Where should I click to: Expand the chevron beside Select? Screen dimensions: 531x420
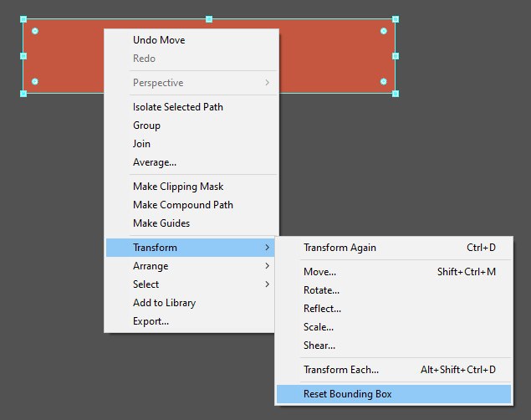click(x=268, y=284)
